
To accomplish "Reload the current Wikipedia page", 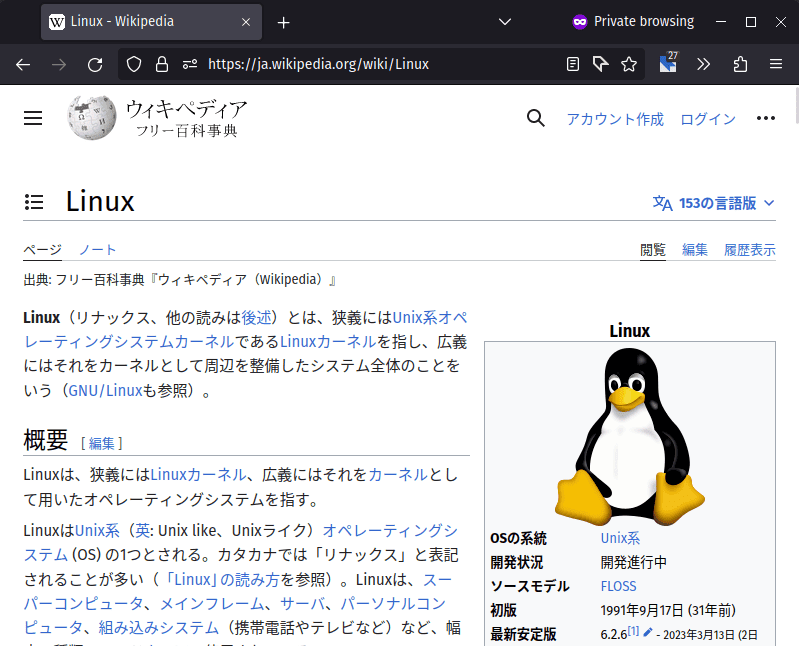I will tap(95, 64).
